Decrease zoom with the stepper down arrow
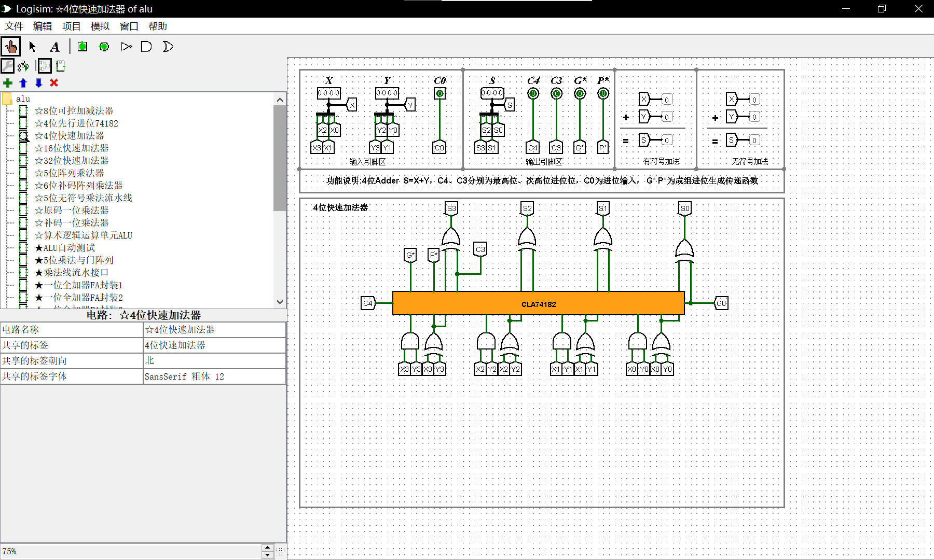The width and height of the screenshot is (934, 560). (268, 555)
